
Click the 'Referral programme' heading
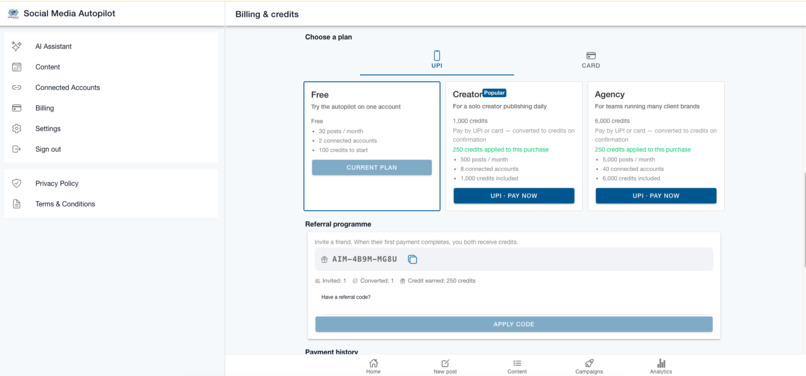[x=338, y=224]
